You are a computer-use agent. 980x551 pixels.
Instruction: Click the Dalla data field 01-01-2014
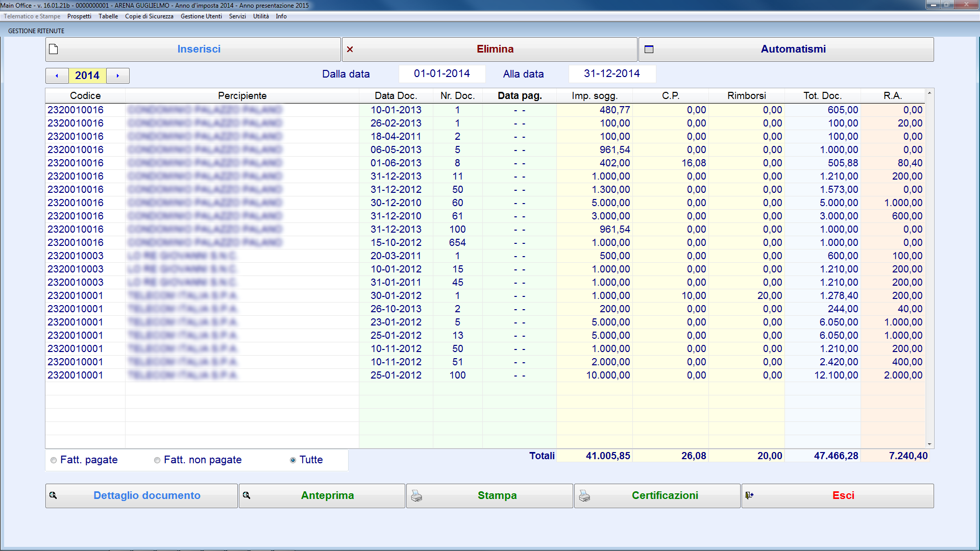442,74
